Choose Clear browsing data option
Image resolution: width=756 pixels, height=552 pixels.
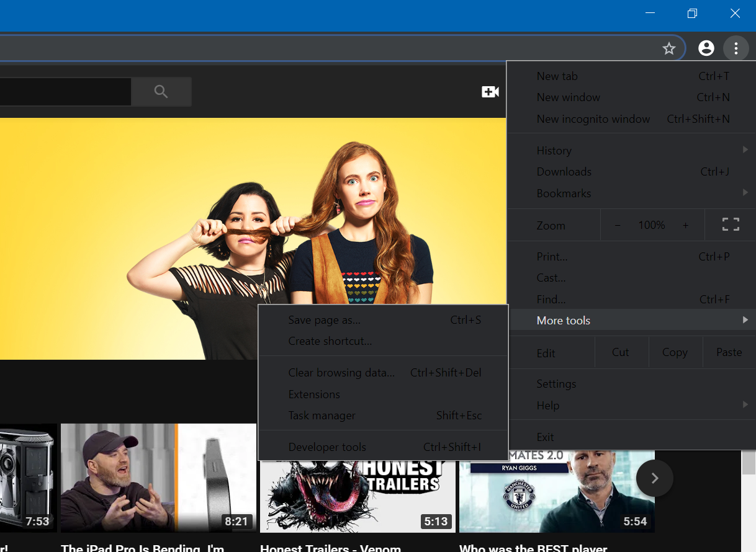[341, 373]
